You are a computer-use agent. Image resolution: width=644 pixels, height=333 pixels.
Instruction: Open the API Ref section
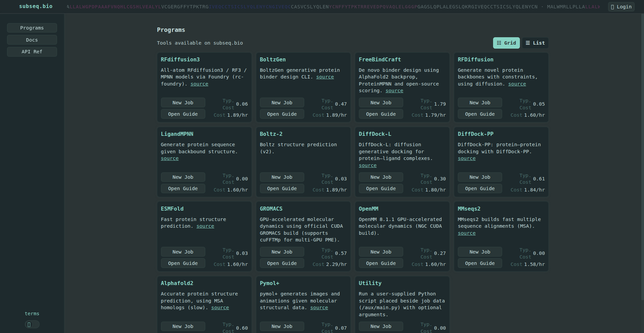click(32, 52)
